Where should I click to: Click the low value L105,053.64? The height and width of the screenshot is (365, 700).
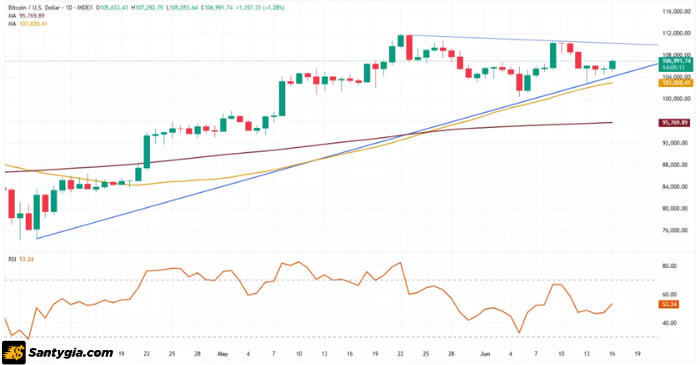point(182,8)
